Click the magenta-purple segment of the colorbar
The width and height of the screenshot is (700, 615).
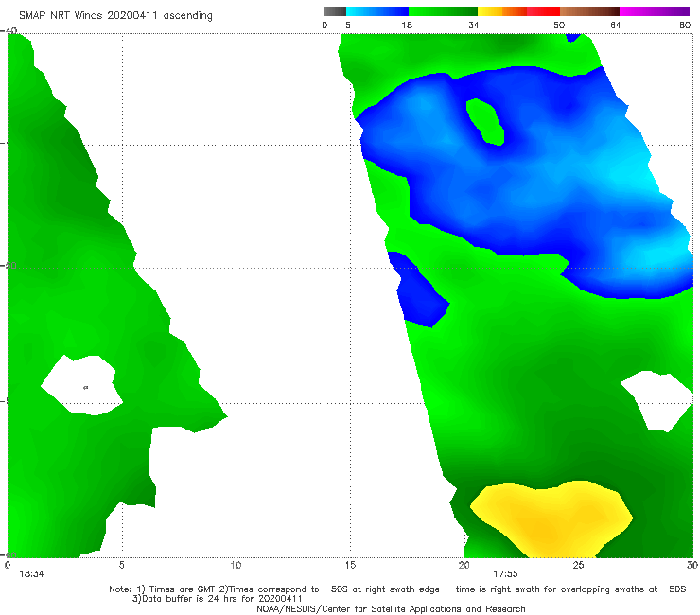pos(655,11)
